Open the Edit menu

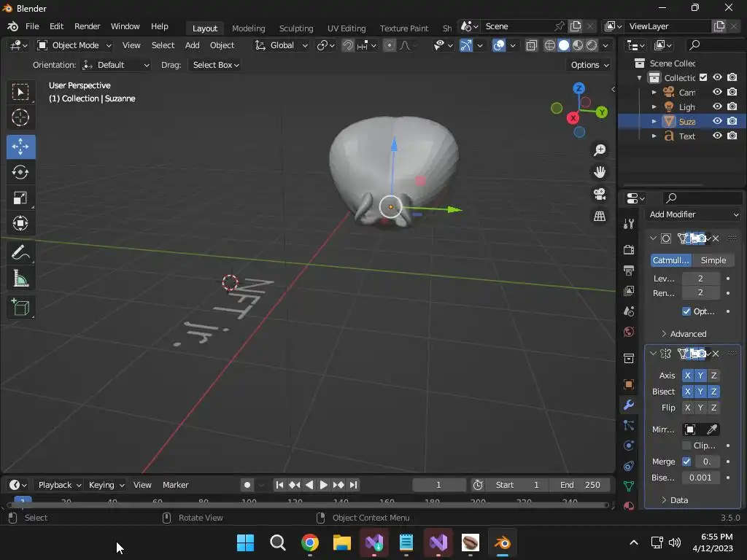56,26
